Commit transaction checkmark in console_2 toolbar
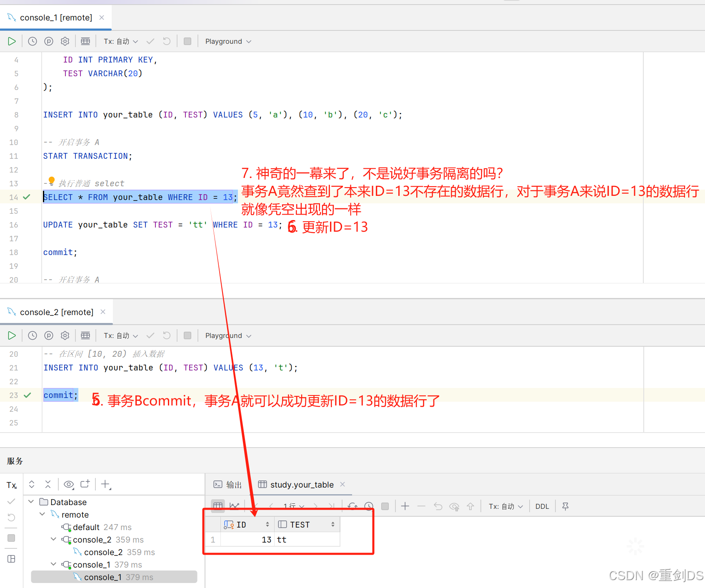This screenshot has width=705, height=588. pyautogui.click(x=150, y=335)
